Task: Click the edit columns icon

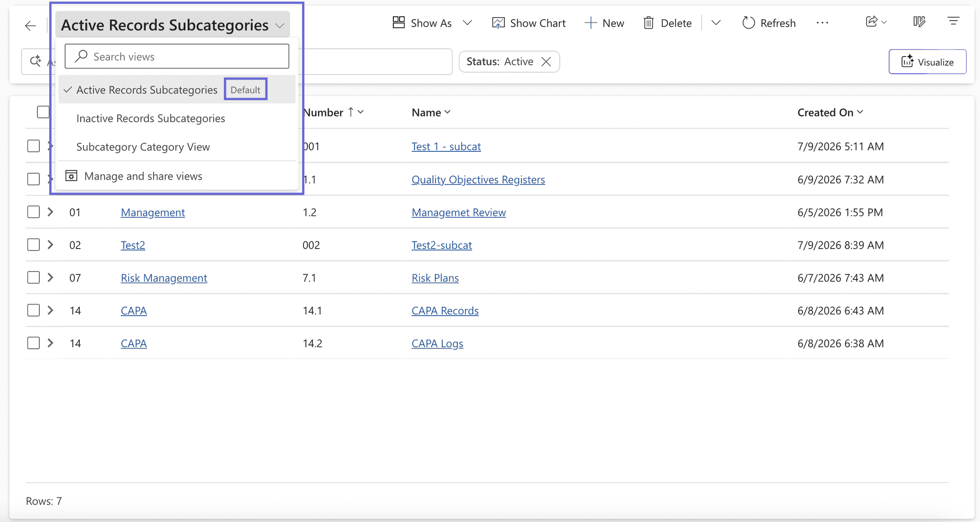Action: [919, 22]
